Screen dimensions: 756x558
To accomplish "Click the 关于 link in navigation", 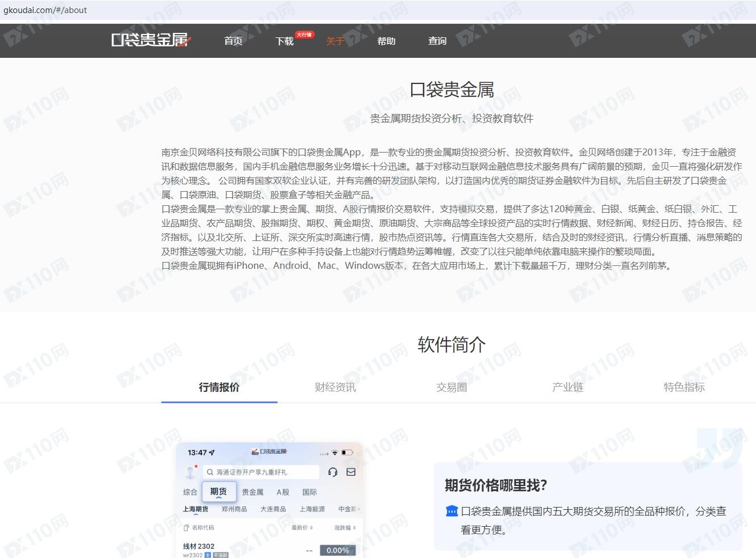I will [335, 41].
